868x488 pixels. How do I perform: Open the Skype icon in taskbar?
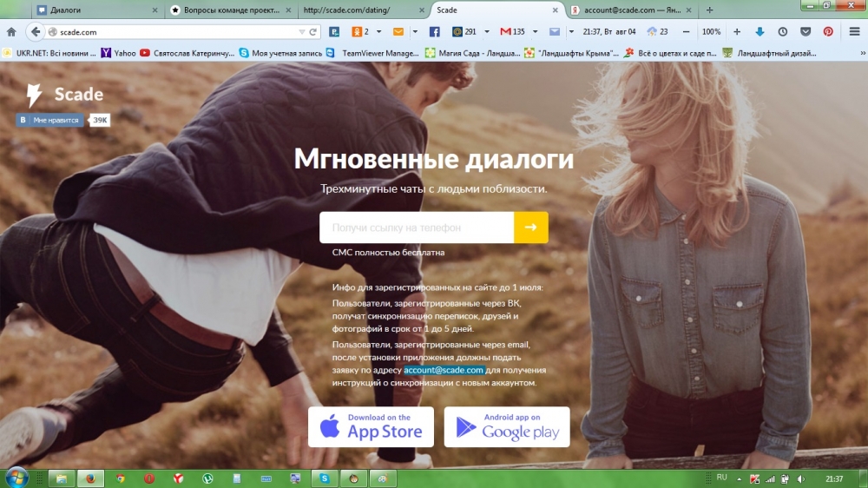tap(325, 478)
